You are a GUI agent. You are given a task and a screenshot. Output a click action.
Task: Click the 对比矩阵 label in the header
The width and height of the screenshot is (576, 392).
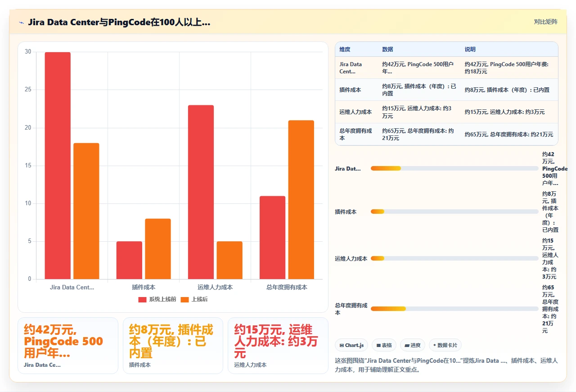[545, 22]
